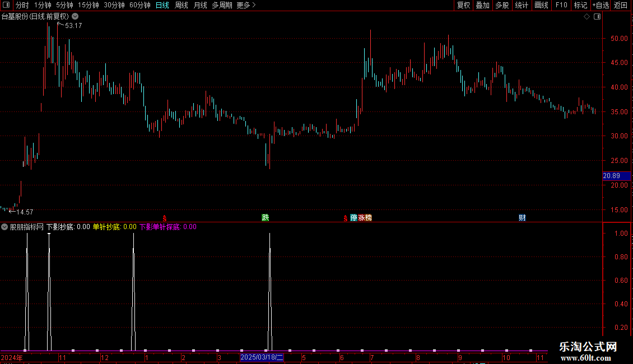Click the 复权 button
Viewport: 633px width, 364px height.
coord(463,5)
